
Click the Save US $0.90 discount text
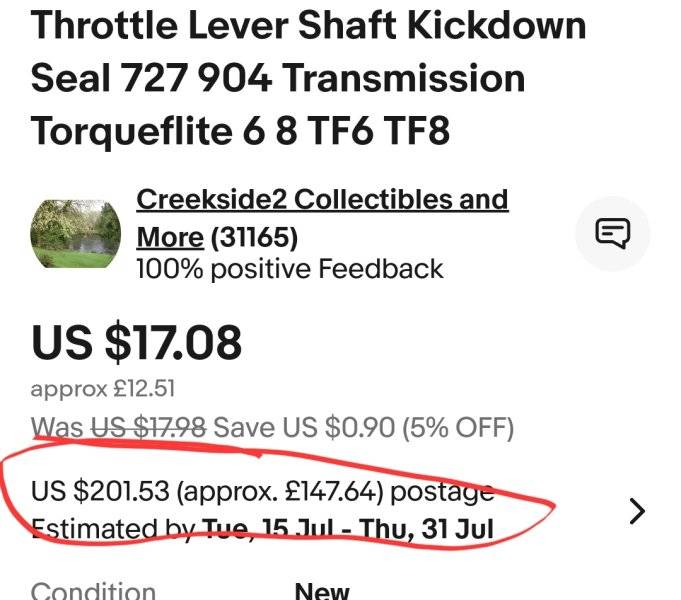(x=304, y=428)
